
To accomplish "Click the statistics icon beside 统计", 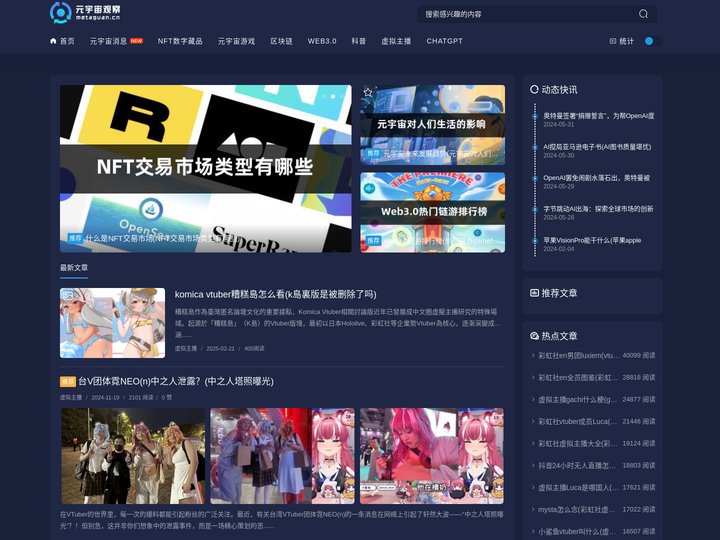I will coord(613,41).
